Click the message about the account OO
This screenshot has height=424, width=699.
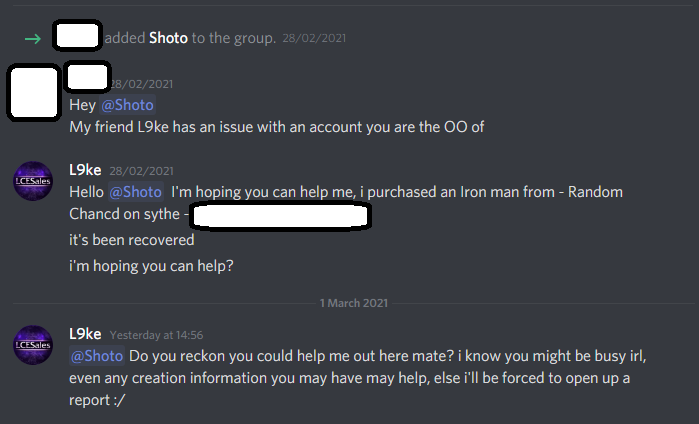(276, 127)
